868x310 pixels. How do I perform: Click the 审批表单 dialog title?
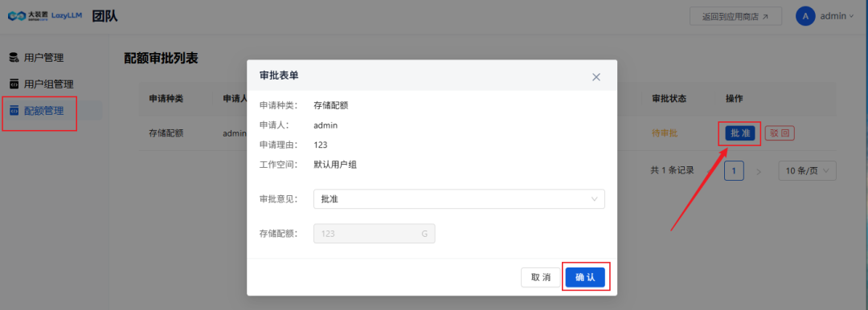coord(279,75)
